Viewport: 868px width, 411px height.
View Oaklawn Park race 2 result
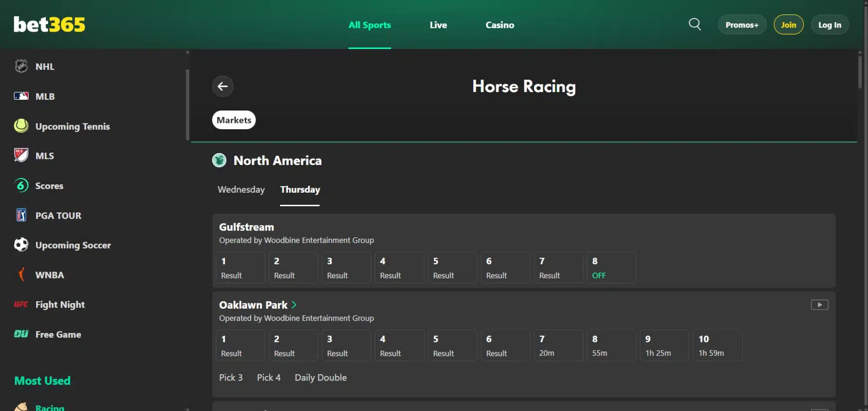point(293,345)
